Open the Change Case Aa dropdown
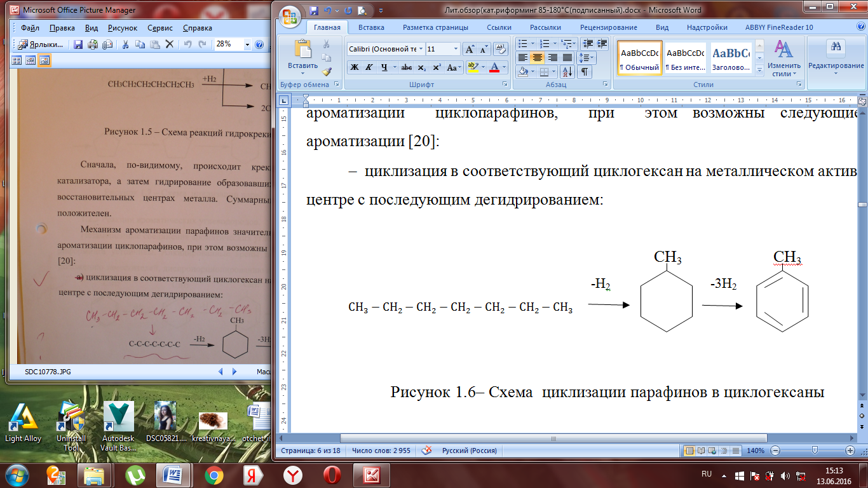The height and width of the screenshot is (488, 868). click(x=454, y=67)
